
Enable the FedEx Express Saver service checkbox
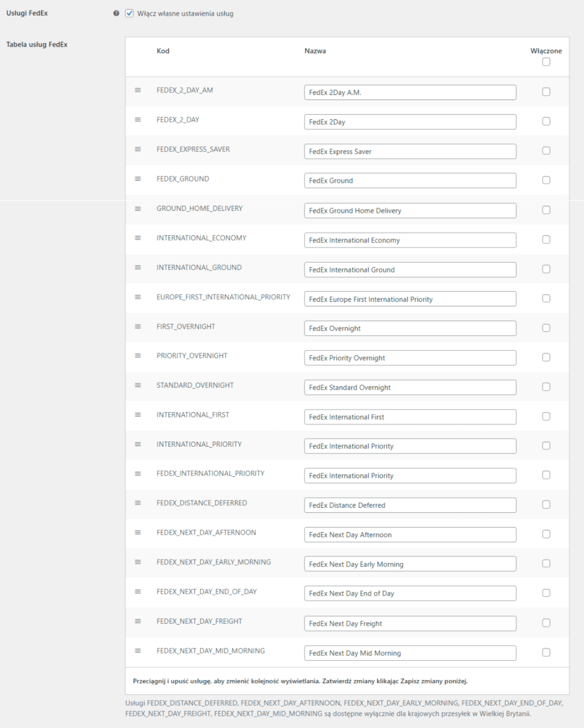pyautogui.click(x=546, y=150)
